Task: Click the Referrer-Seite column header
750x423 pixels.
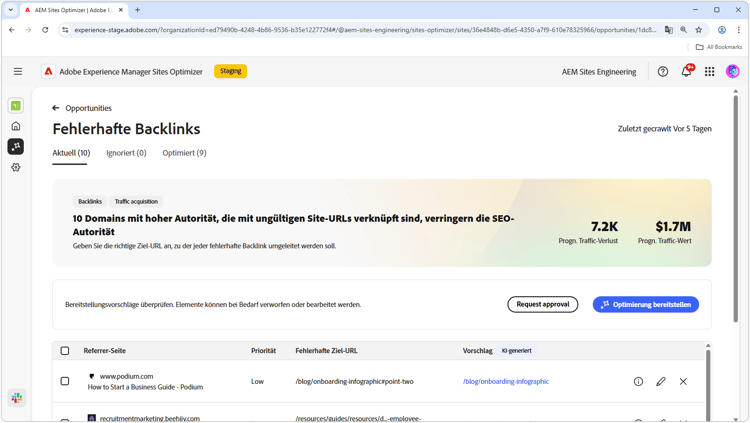Action: [105, 351]
